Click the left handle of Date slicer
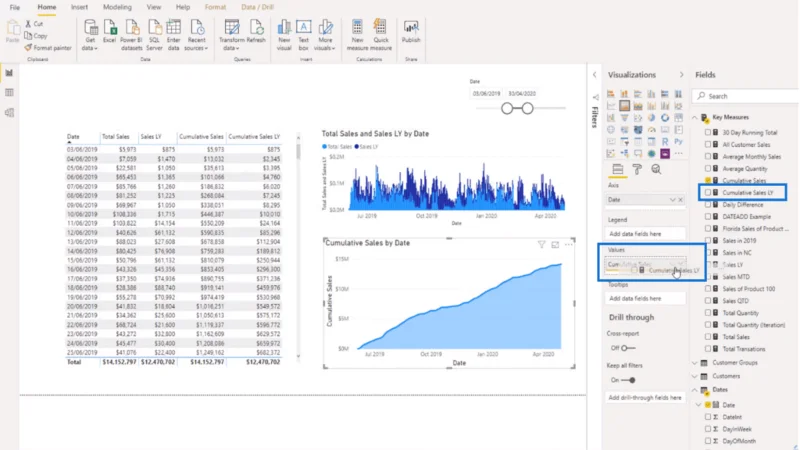Image resolution: width=800 pixels, height=450 pixels. pos(507,108)
